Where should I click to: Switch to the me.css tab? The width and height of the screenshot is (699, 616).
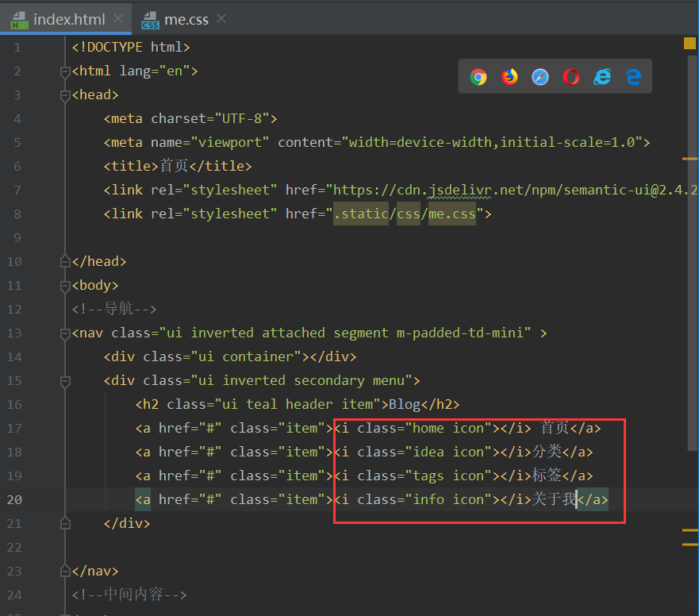[186, 19]
